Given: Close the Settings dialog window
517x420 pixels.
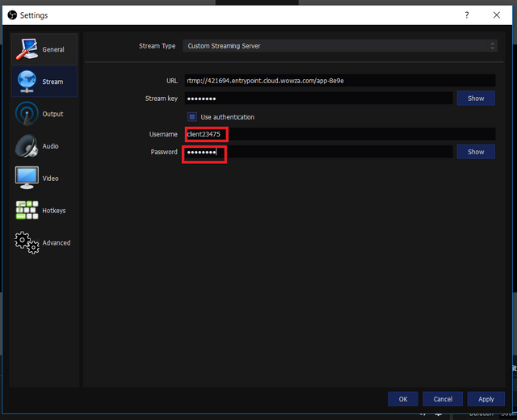Looking at the screenshot, I should tap(497, 15).
